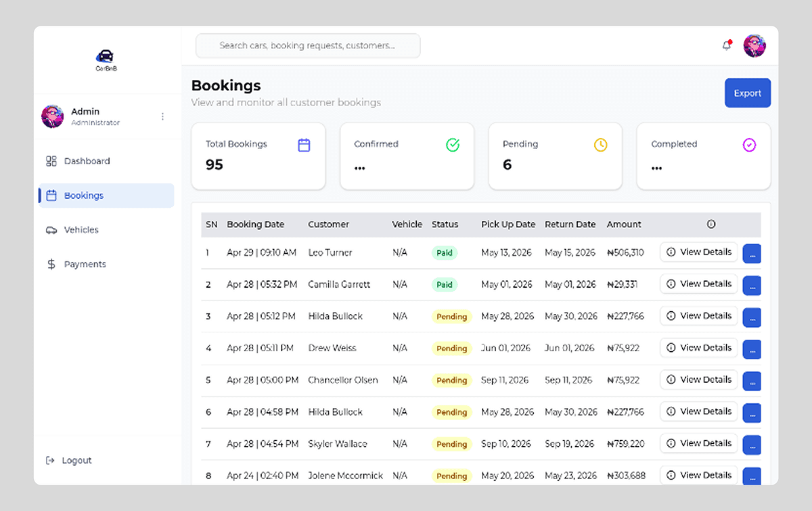Click the Dashboard grid icon
The image size is (812, 511).
(51, 161)
